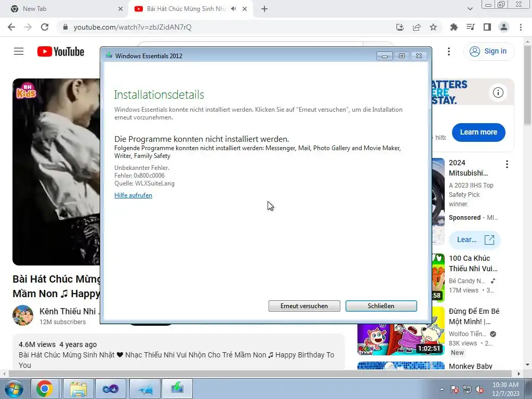Open the Monkey Baby video title
This screenshot has height=399, width=532.
coord(470,366)
